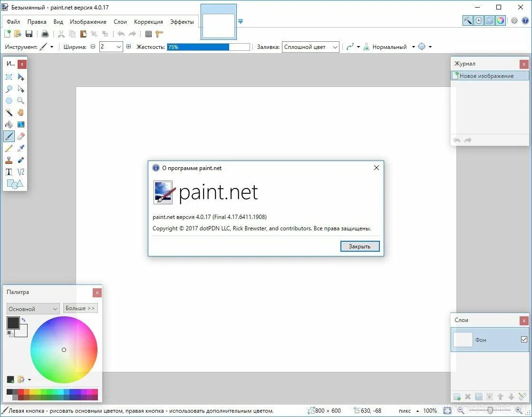Increase brush width with plus button
This screenshot has height=417, width=532.
click(x=128, y=47)
